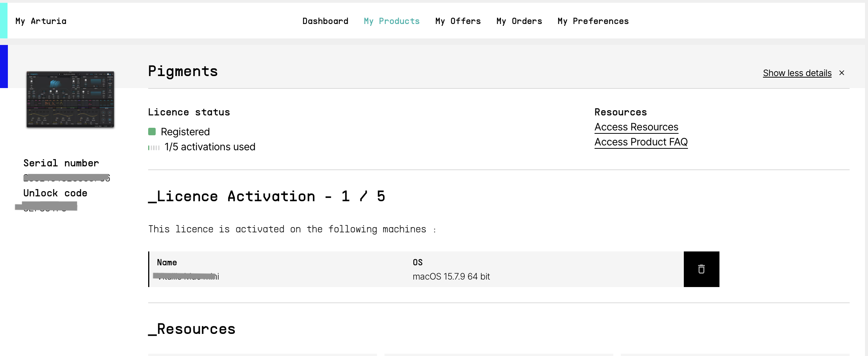Open the Access Product FAQ link
Viewport: 868px width, 356px height.
[641, 142]
